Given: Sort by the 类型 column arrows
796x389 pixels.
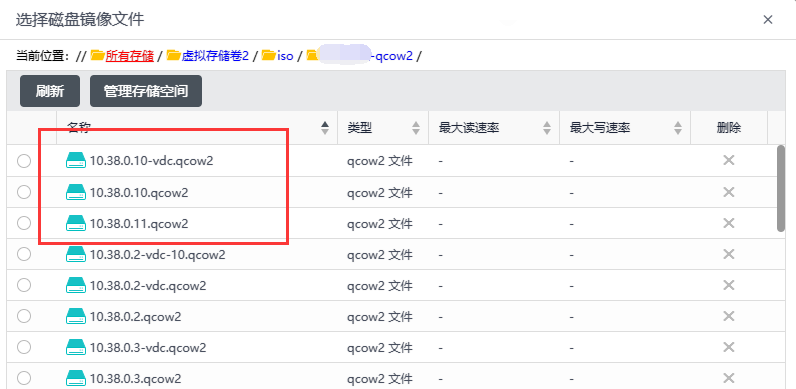Looking at the screenshot, I should 416,128.
